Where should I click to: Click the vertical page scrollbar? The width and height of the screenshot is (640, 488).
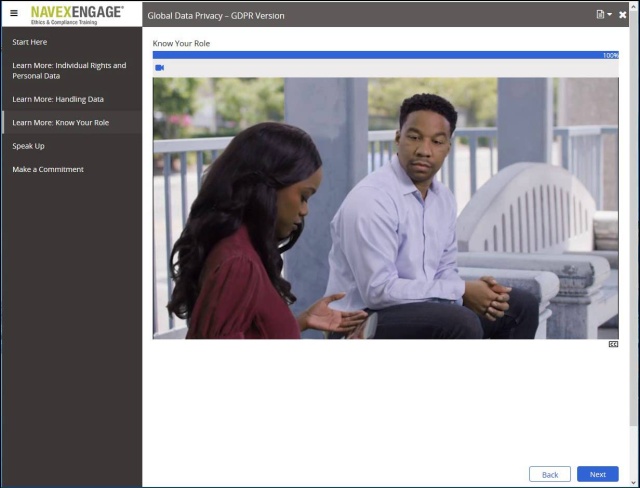click(x=634, y=220)
